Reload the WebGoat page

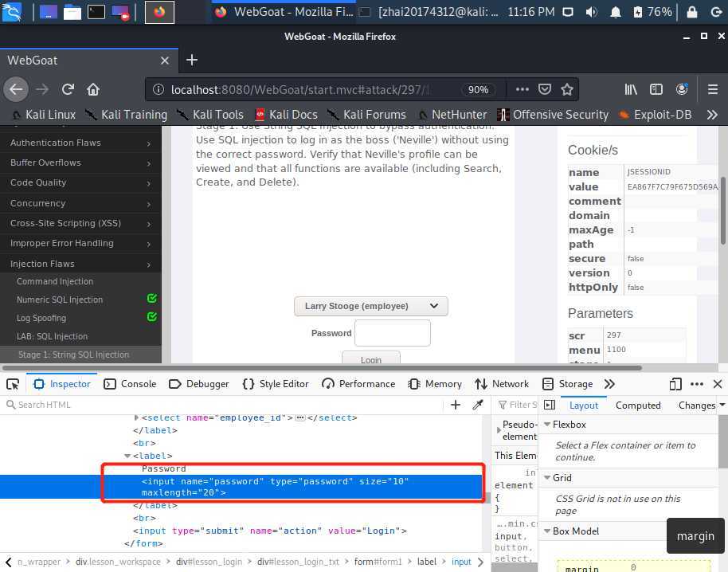point(68,89)
